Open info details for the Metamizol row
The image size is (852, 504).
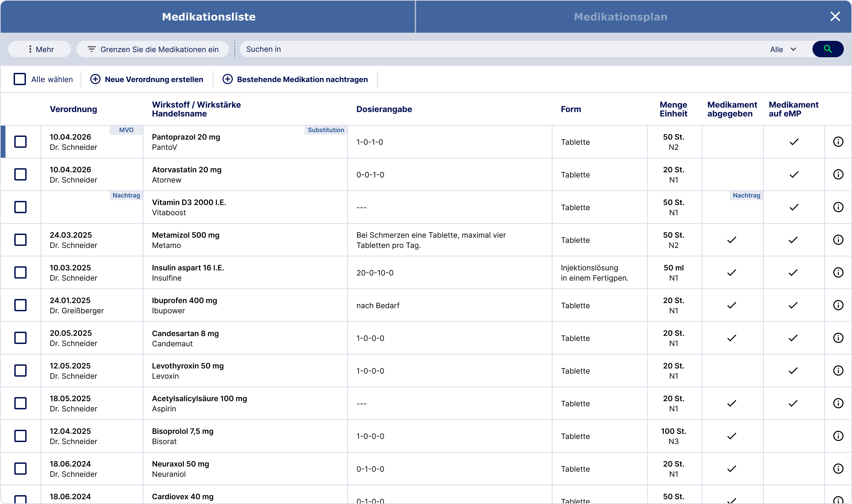pos(838,240)
